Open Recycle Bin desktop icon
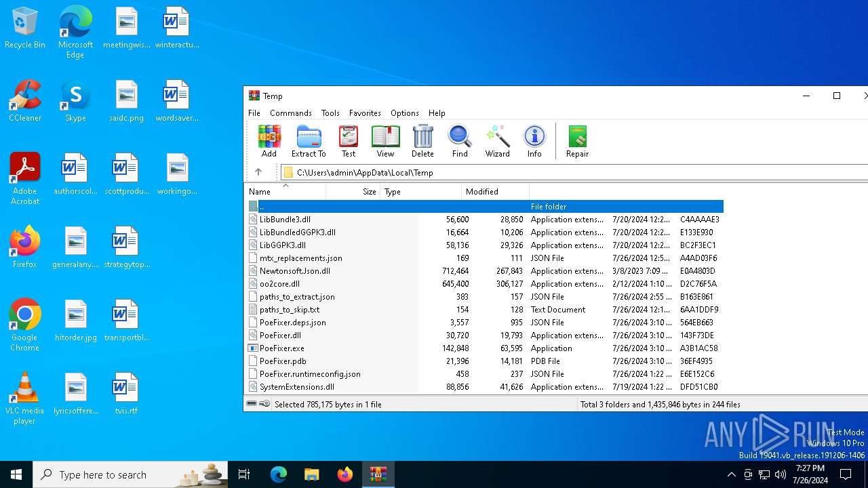 pos(25,28)
